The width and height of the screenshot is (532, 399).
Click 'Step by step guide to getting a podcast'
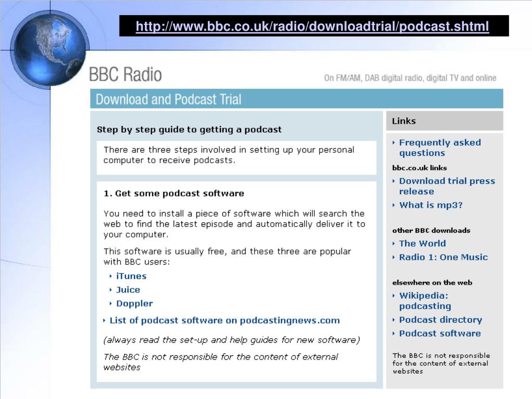pyautogui.click(x=189, y=129)
